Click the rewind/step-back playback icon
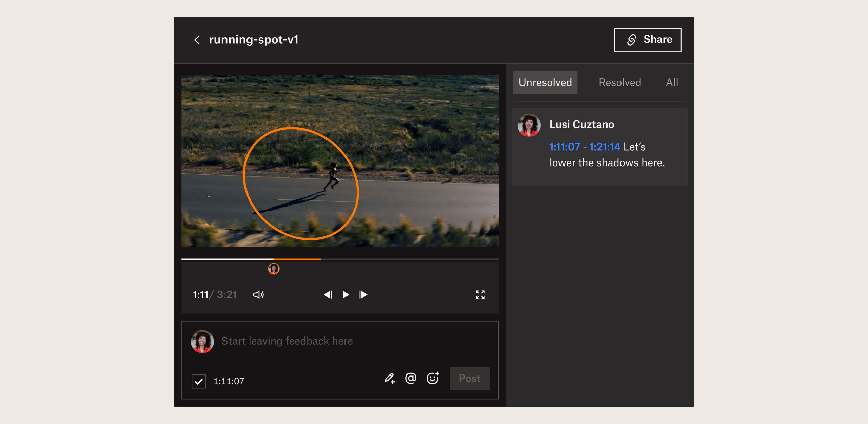 tap(327, 294)
